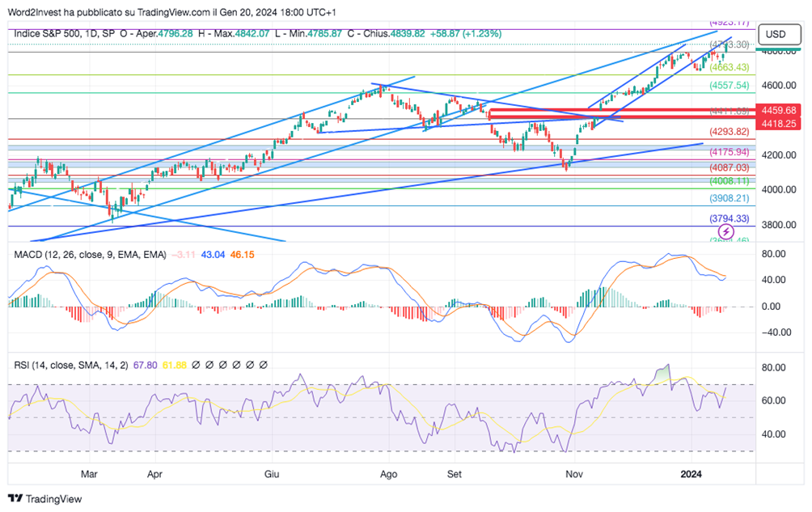Click the MACD line value 43.04
Screen dimensions: 812x512
point(213,255)
